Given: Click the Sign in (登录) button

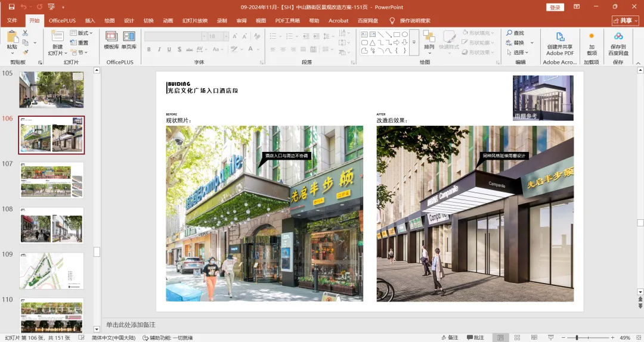Looking at the screenshot, I should tap(555, 7).
